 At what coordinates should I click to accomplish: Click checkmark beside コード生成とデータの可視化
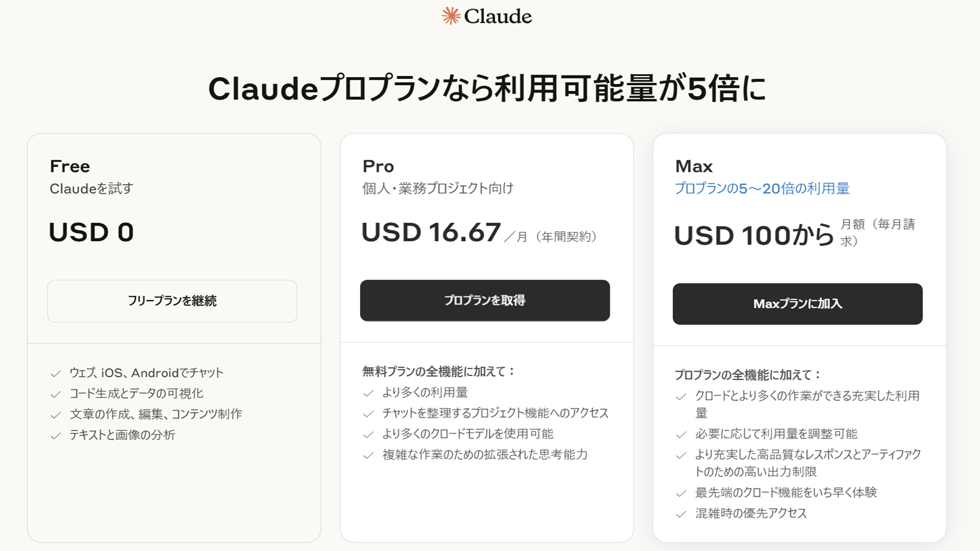(x=56, y=394)
